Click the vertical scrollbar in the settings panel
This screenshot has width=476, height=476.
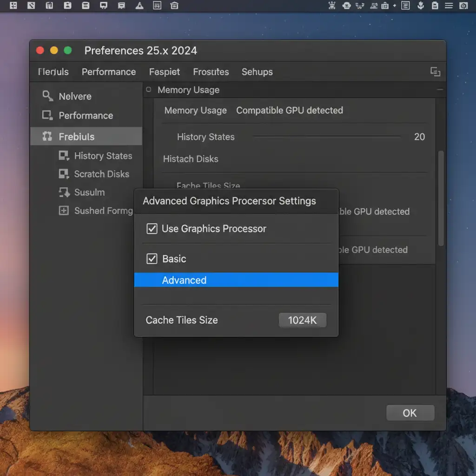coord(441,198)
